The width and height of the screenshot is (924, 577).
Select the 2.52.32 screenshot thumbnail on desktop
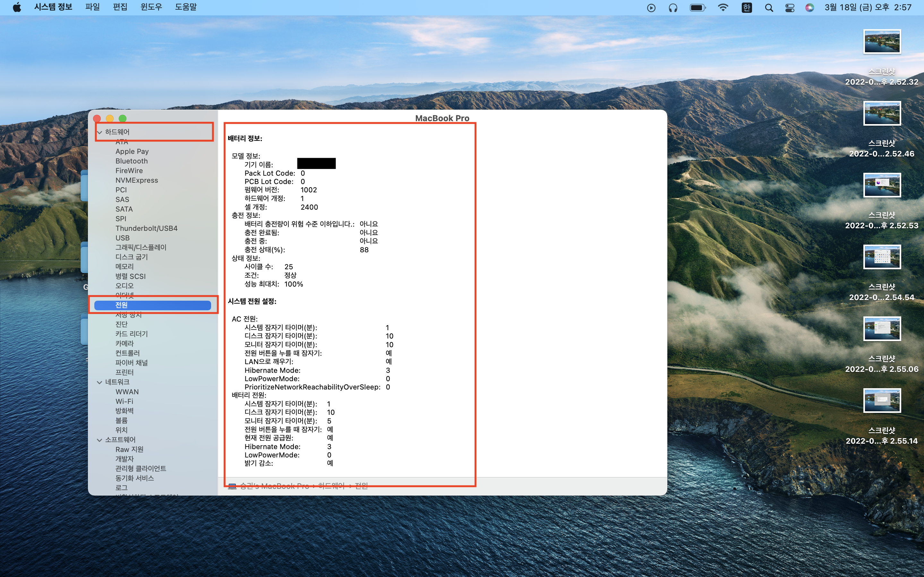click(x=882, y=42)
